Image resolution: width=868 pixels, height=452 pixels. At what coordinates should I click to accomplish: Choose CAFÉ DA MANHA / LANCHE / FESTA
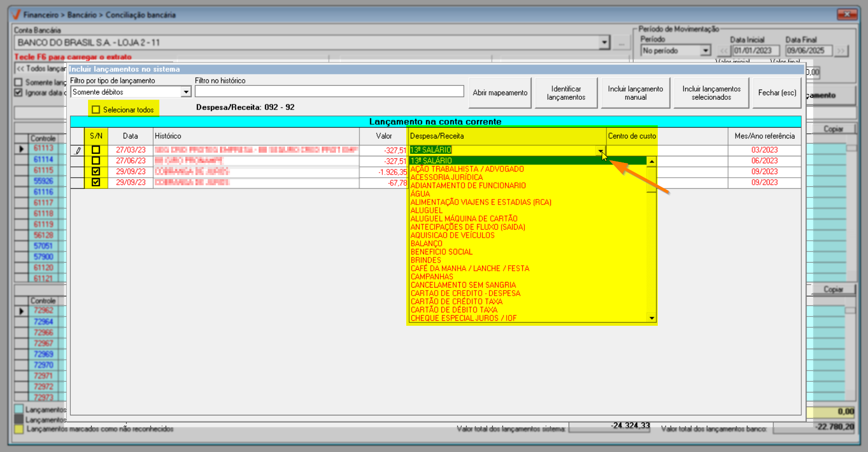click(470, 268)
